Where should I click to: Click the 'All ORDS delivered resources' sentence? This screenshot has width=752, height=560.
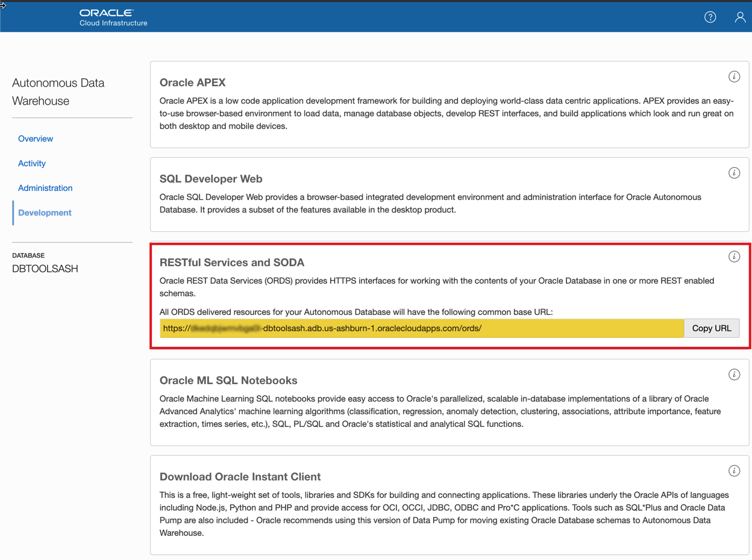[x=356, y=312]
